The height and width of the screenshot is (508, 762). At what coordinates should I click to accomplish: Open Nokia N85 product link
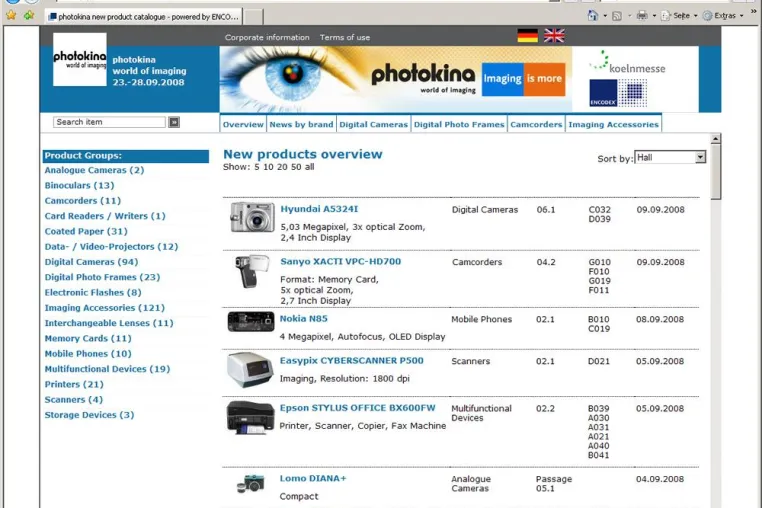tap(304, 319)
